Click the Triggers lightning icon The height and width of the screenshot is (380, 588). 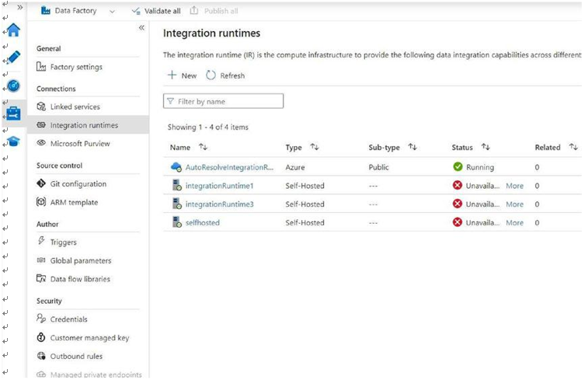pyautogui.click(x=41, y=240)
